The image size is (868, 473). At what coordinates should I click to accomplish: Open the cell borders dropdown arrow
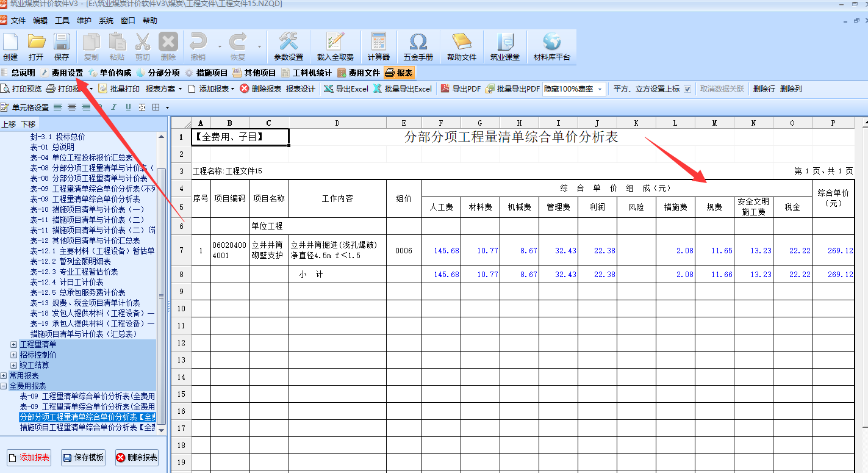coord(168,107)
